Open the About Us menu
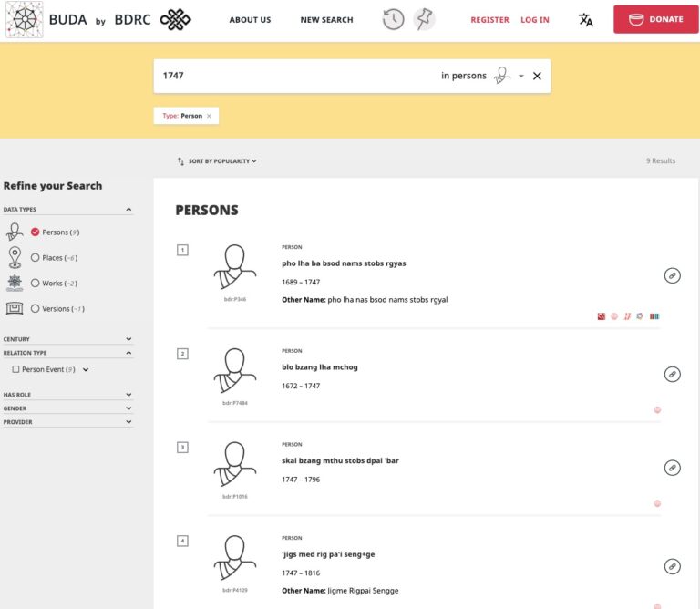 [250, 20]
